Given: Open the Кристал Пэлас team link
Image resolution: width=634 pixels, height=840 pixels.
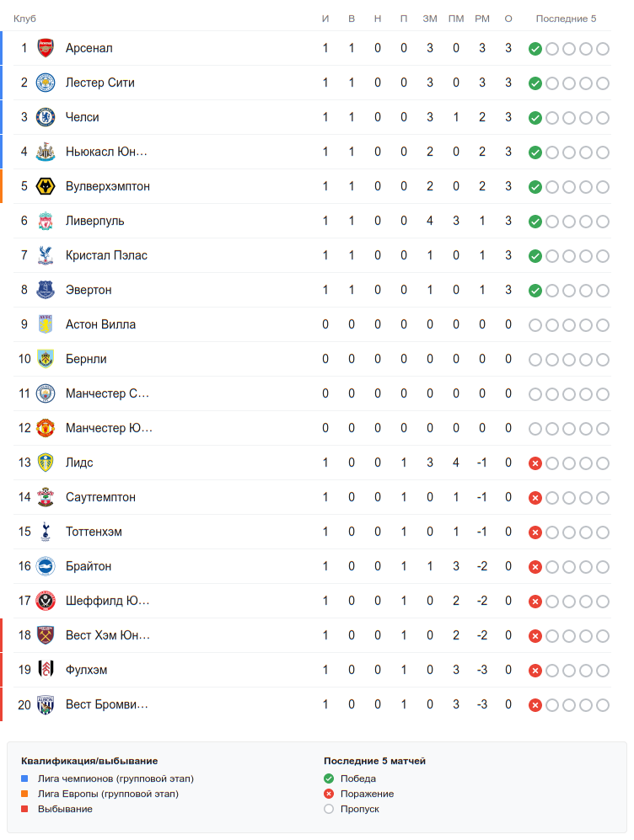Looking at the screenshot, I should pos(106,255).
